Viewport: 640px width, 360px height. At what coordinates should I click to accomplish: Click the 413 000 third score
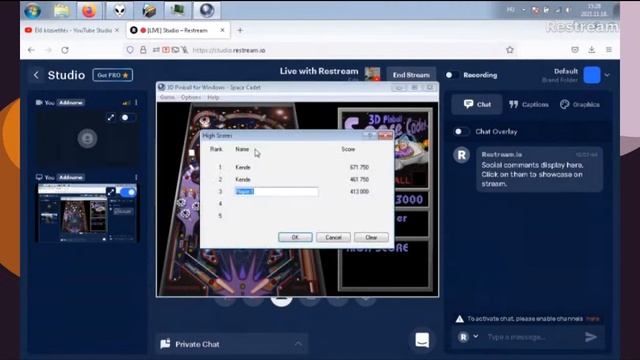point(359,191)
